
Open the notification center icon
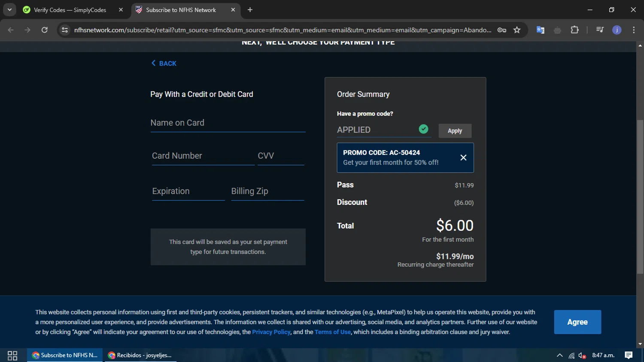[629, 355]
